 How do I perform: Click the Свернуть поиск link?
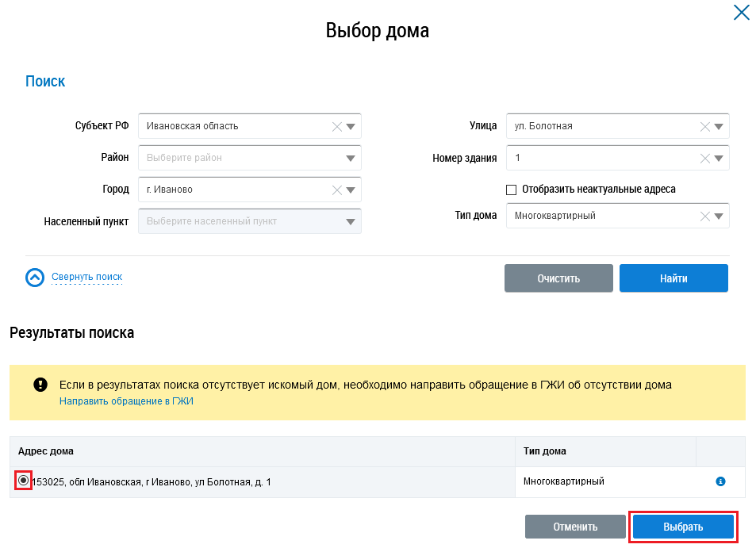point(87,277)
